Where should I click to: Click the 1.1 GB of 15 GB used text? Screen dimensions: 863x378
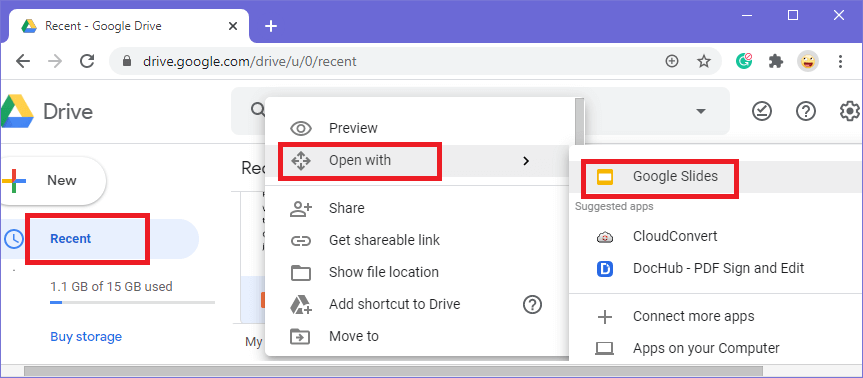tap(111, 287)
